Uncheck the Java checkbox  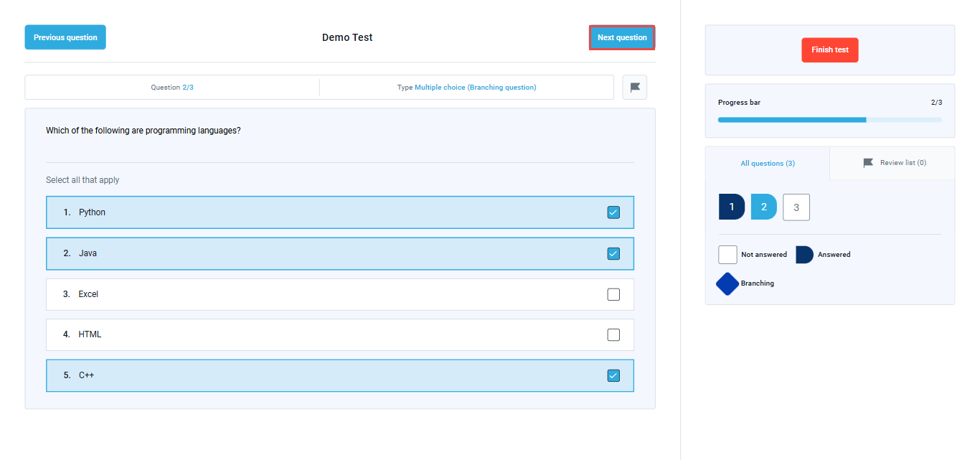(613, 253)
